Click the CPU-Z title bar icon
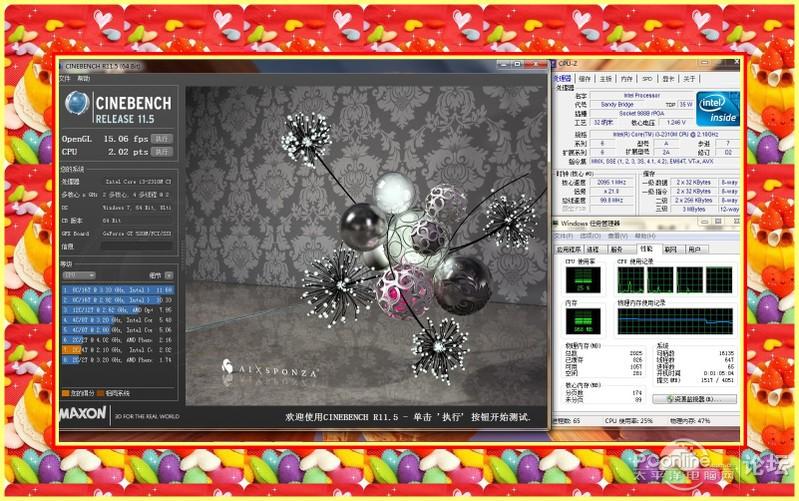Screen dimensions: 799x501 [554, 64]
